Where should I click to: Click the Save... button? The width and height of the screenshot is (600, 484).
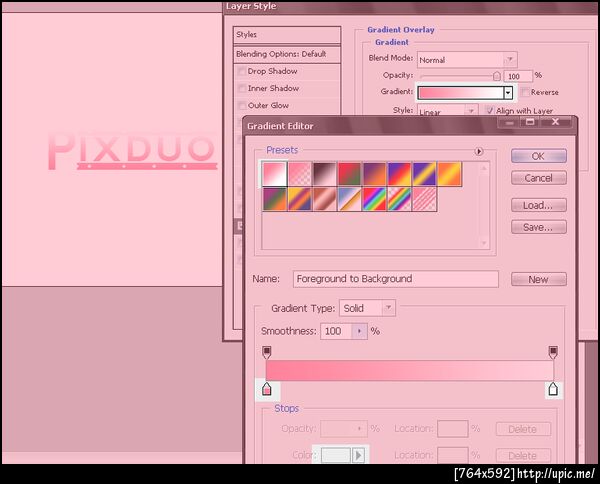pos(539,227)
